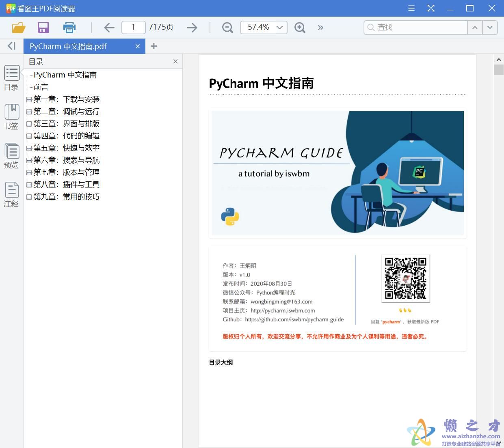Image resolution: width=504 pixels, height=448 pixels.
Task: Open a PDF file using the folder icon
Action: (18, 27)
